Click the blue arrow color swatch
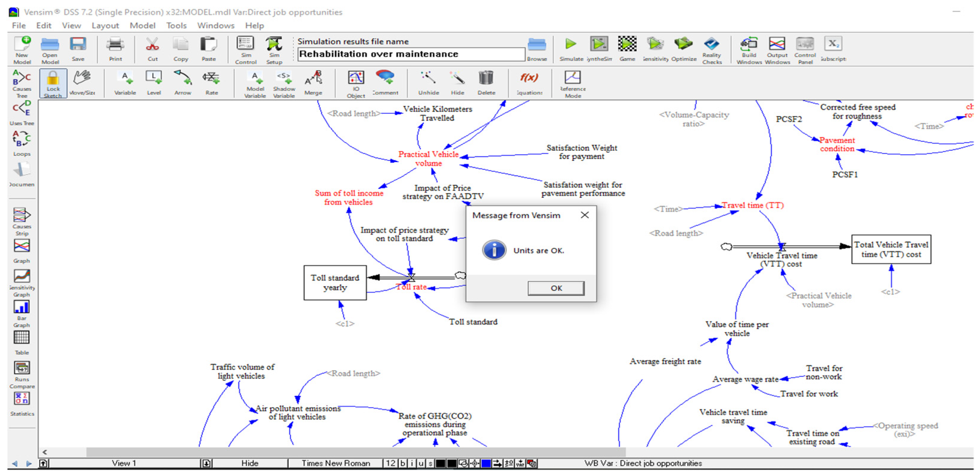This screenshot has height=476, width=980. point(486,463)
